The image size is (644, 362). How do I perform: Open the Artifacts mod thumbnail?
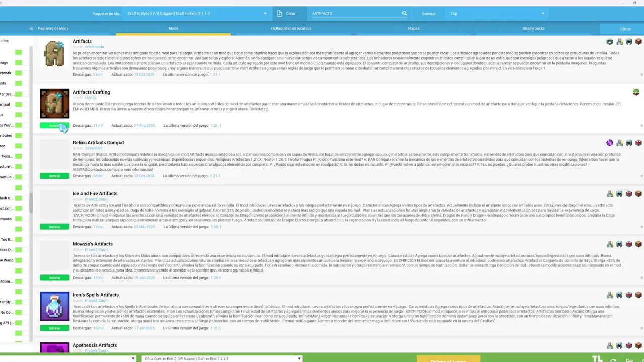[55, 53]
